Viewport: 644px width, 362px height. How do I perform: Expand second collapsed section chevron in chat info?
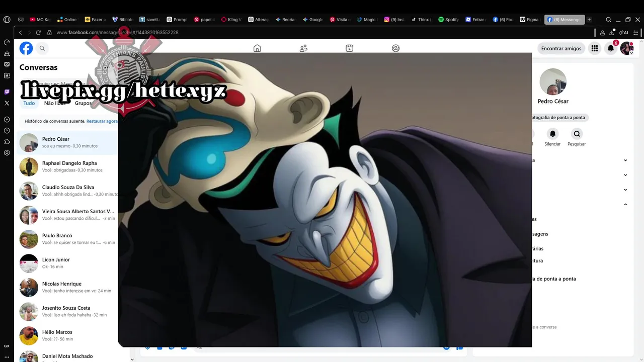tap(625, 175)
